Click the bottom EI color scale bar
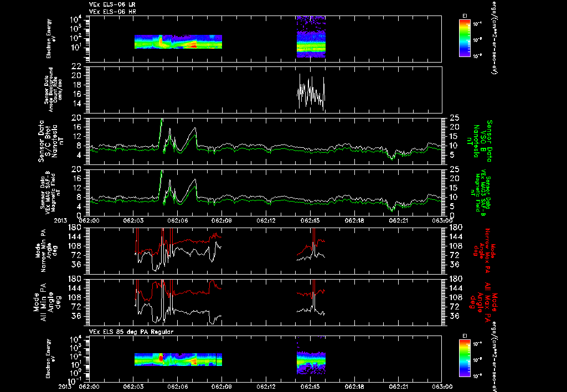 [x=465, y=358]
